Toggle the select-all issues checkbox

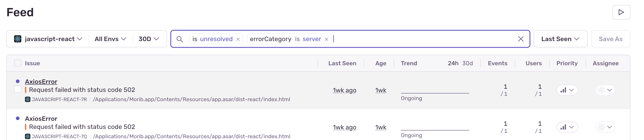point(18,63)
